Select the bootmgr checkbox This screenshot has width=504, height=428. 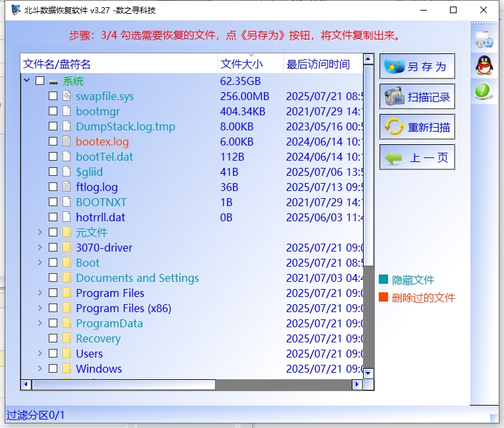coord(53,111)
